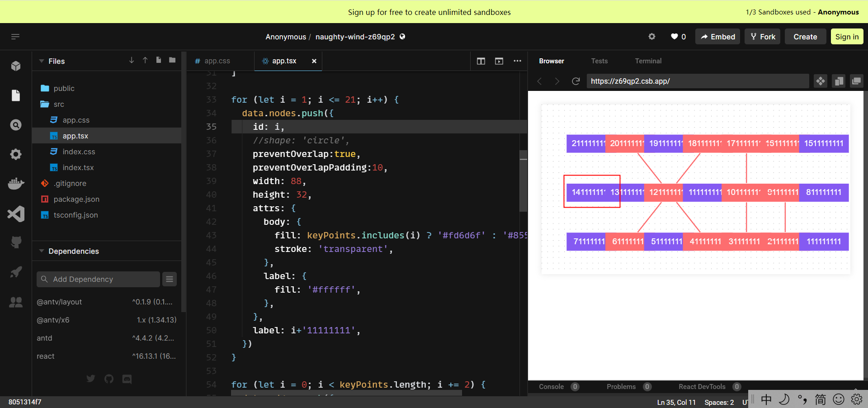Viewport: 868px width, 408px height.
Task: Open preview in a new window
Action: click(x=857, y=81)
